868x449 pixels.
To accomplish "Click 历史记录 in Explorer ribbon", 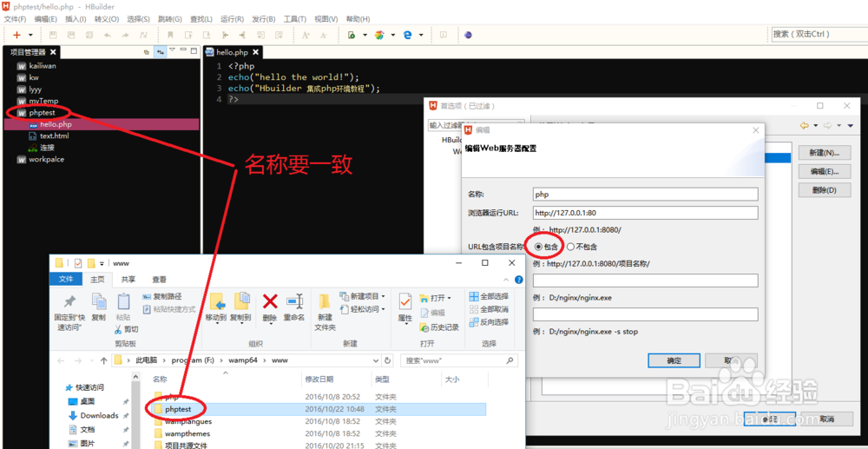I will point(439,327).
